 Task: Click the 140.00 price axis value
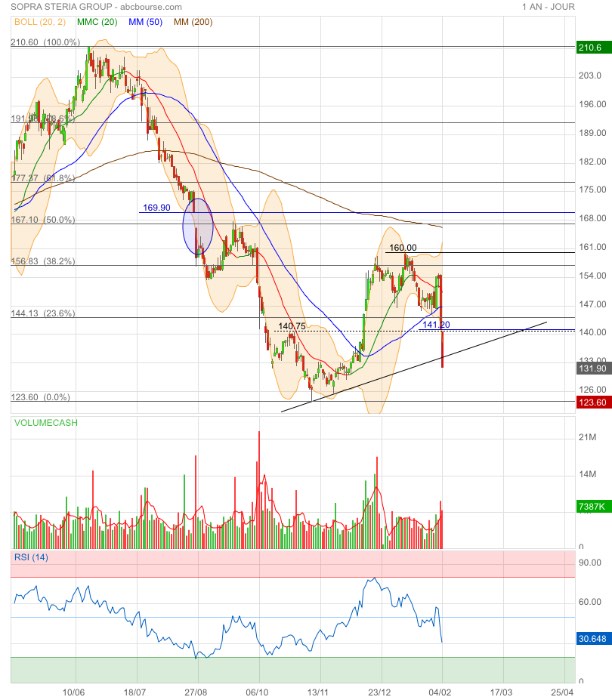[x=592, y=332]
